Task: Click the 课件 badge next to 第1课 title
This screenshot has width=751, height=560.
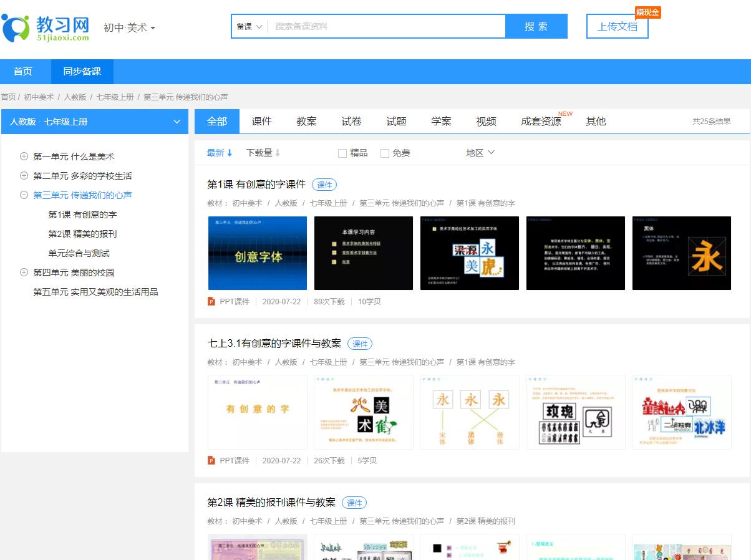Action: (324, 185)
